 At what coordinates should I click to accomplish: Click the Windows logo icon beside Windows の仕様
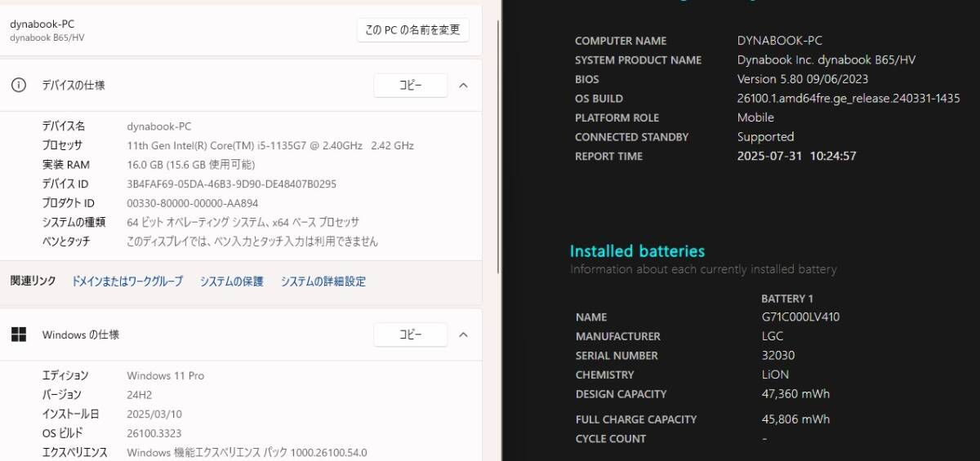[19, 335]
